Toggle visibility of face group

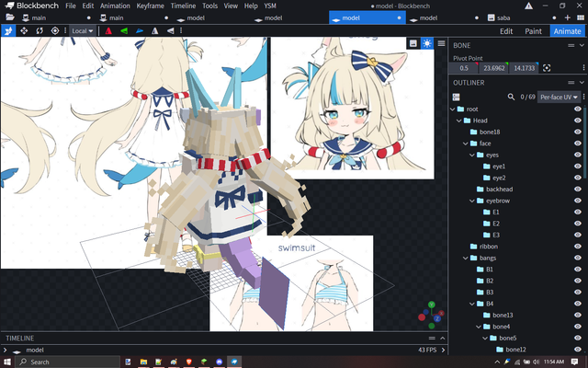coord(578,144)
